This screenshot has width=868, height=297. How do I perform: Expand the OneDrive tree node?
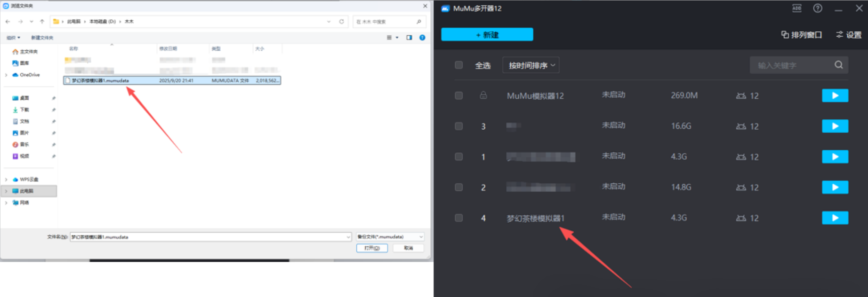[x=6, y=75]
